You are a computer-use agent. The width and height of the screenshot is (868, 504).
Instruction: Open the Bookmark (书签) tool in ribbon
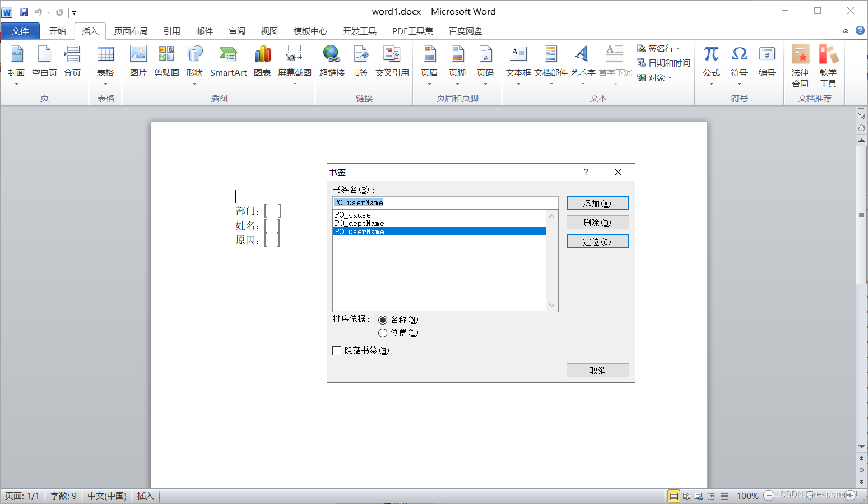tap(360, 62)
